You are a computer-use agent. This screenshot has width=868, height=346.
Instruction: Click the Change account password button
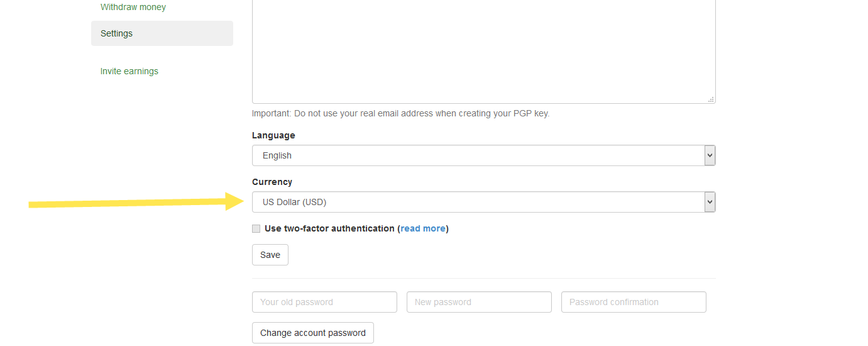click(x=313, y=333)
